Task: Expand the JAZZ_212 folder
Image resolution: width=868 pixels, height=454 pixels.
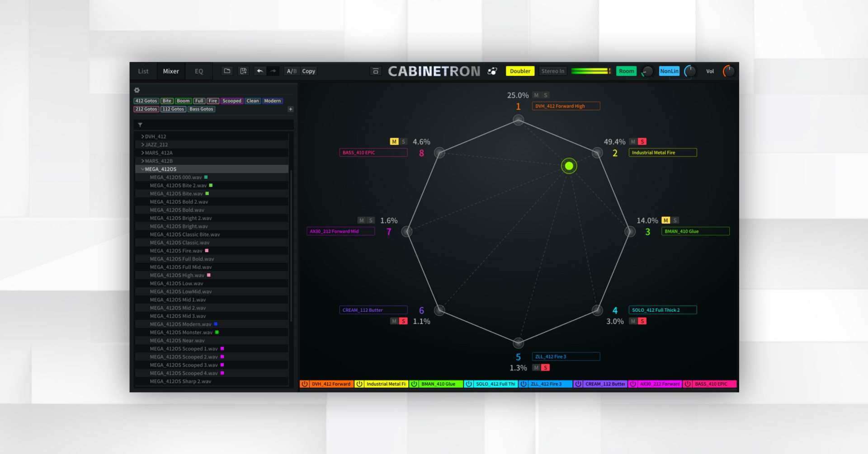Action: [142, 145]
